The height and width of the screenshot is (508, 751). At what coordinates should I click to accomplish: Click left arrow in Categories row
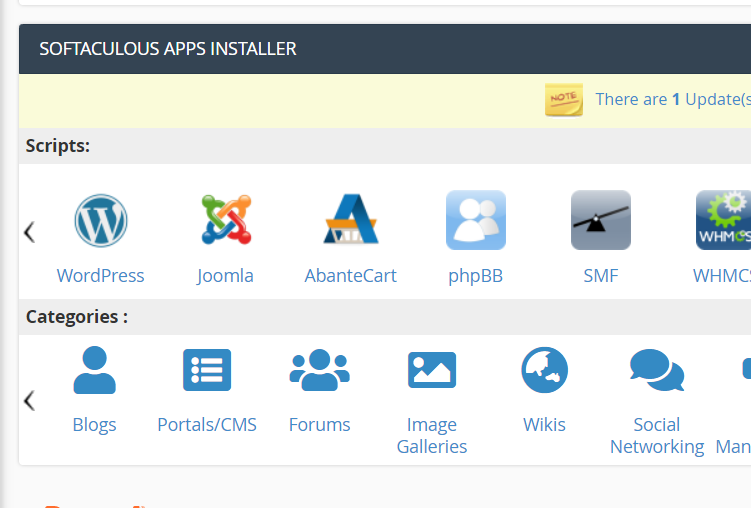click(x=29, y=401)
